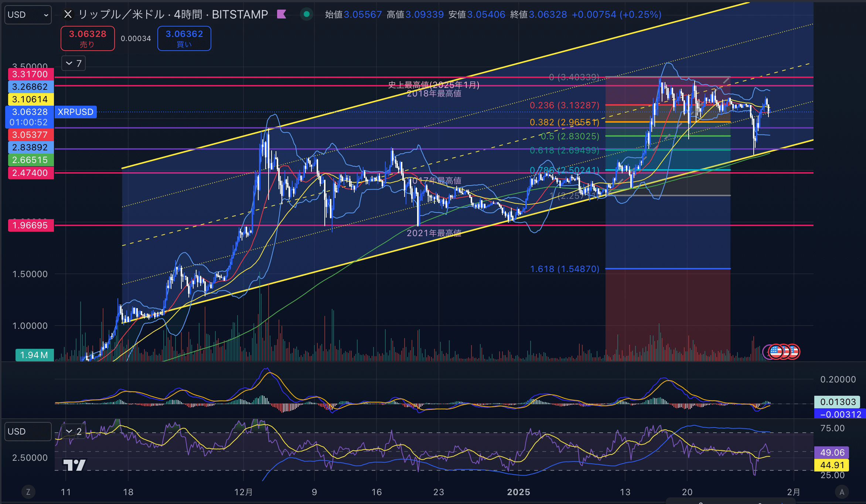Image resolution: width=866 pixels, height=504 pixels.
Task: Select the 2.66515 green price label
Action: click(x=31, y=160)
